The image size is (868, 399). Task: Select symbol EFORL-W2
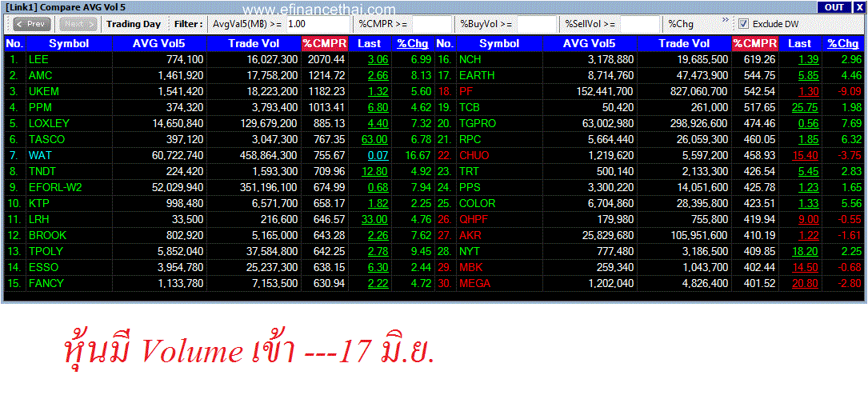click(x=55, y=188)
